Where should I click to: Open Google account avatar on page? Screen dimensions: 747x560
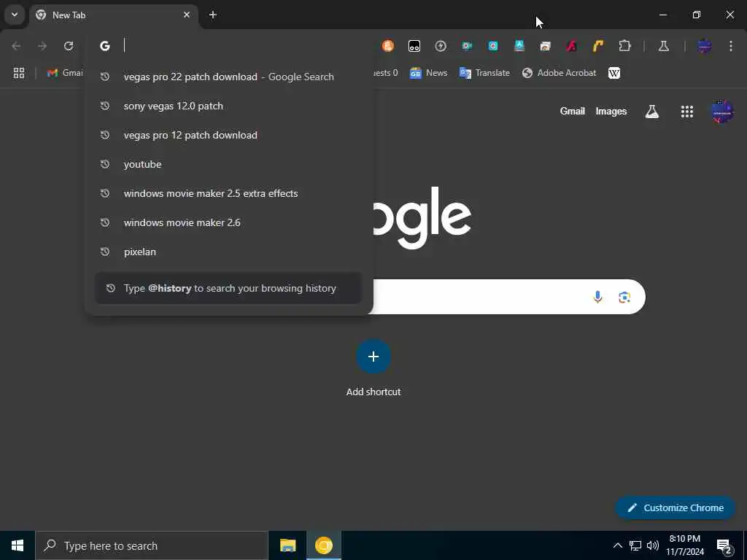tap(722, 112)
